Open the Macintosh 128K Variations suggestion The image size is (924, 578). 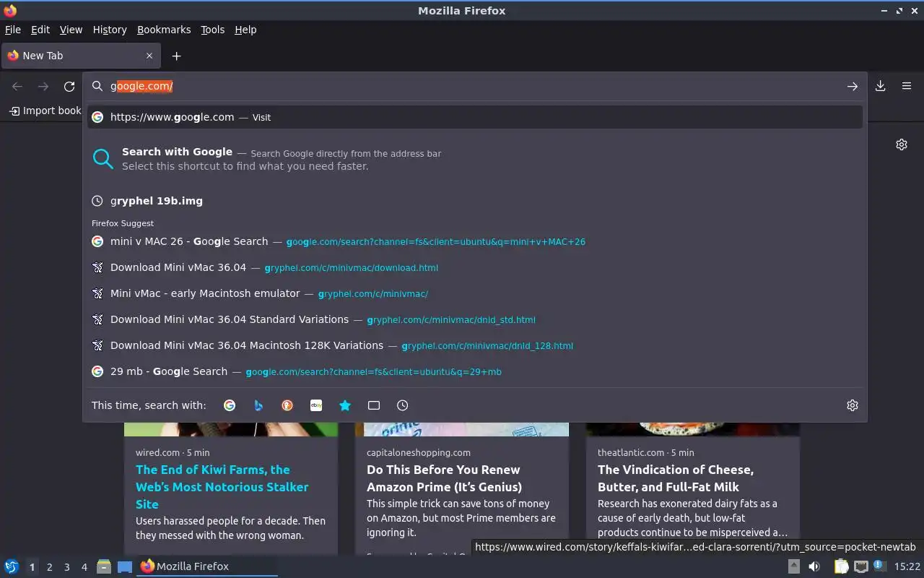[475, 345]
